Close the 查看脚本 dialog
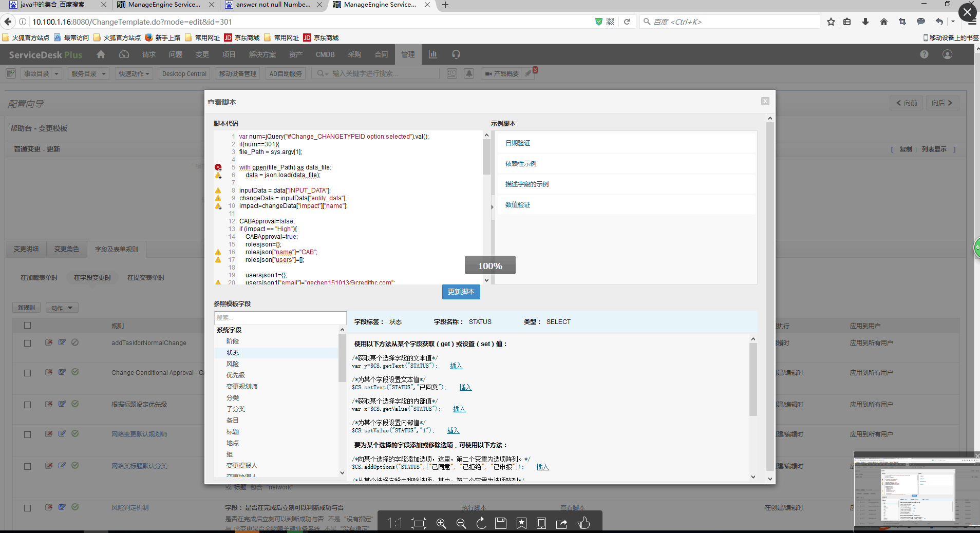 765,101
